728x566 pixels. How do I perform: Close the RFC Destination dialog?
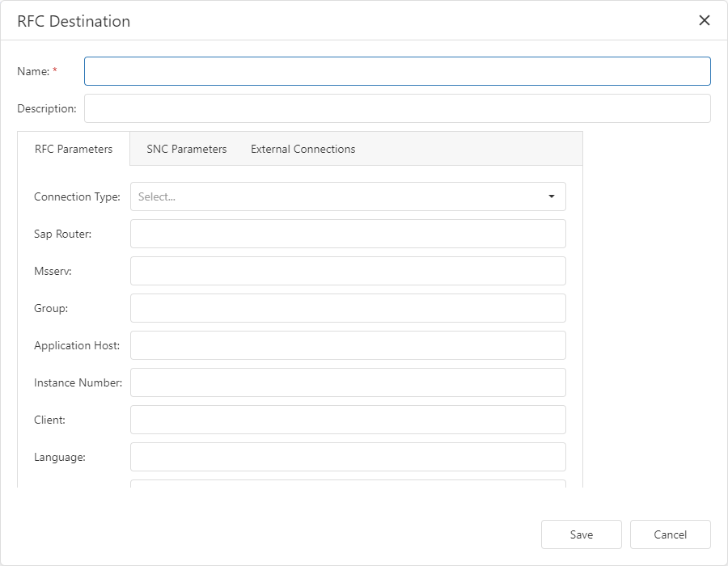[x=705, y=21]
